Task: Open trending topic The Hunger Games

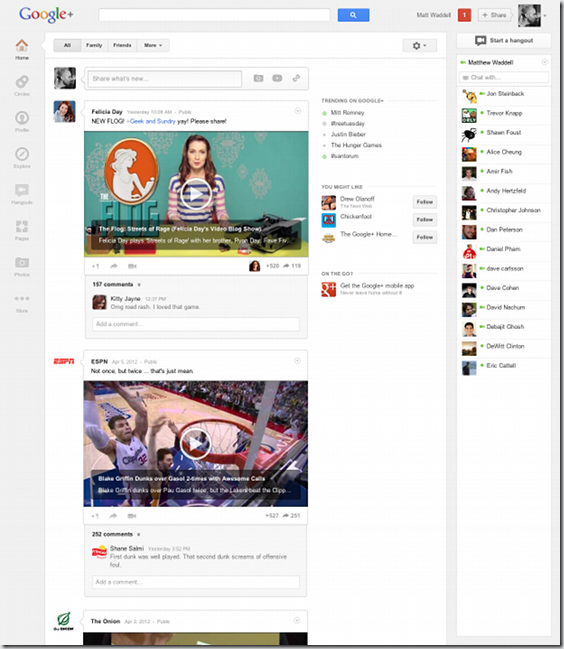Action: point(356,145)
